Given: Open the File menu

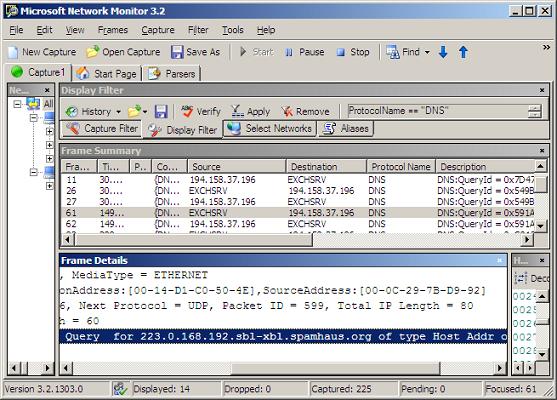Looking at the screenshot, I should (x=16, y=30).
